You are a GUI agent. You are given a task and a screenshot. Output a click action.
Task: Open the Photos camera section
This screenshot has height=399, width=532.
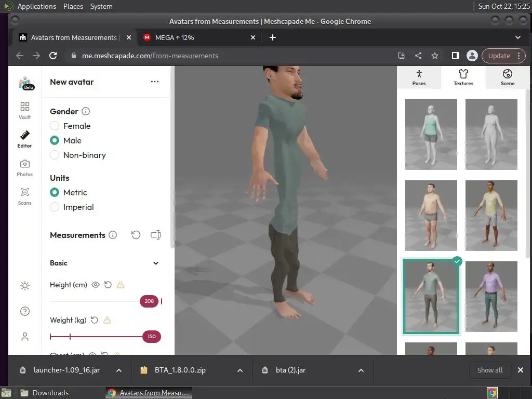[x=24, y=168]
